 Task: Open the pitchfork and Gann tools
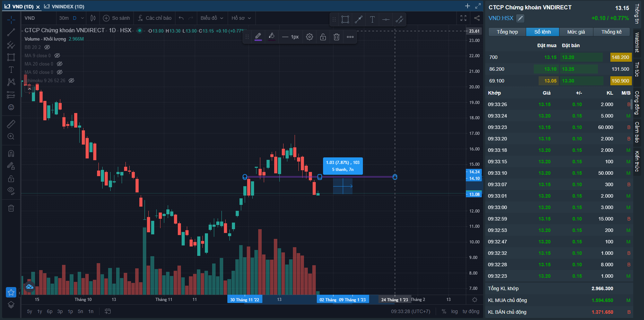[11, 45]
